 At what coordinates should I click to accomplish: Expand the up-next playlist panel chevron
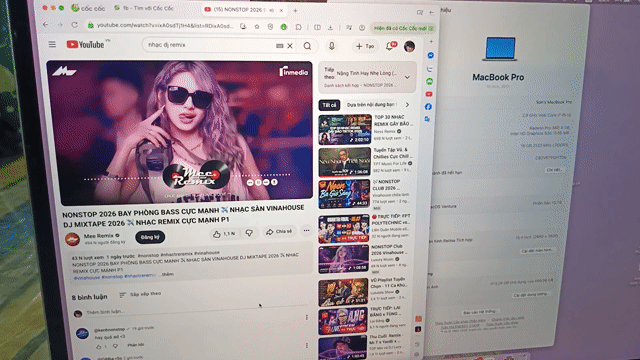coord(407,77)
